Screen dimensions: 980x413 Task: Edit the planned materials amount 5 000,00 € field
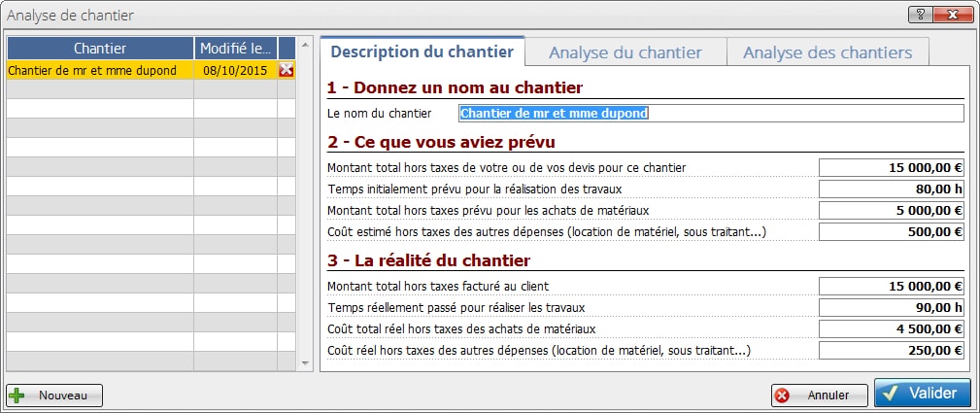(x=891, y=210)
